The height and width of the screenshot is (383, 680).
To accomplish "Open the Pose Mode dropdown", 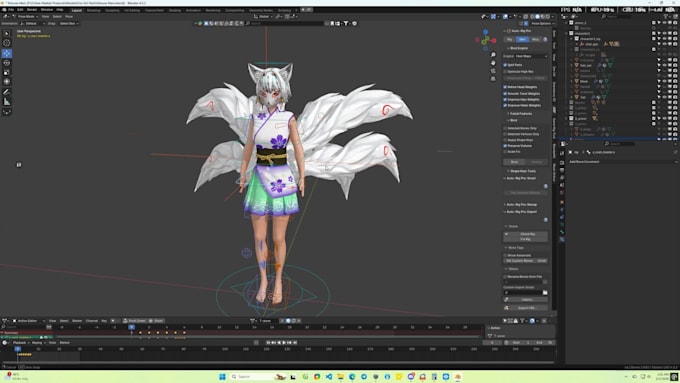I will click(x=26, y=16).
